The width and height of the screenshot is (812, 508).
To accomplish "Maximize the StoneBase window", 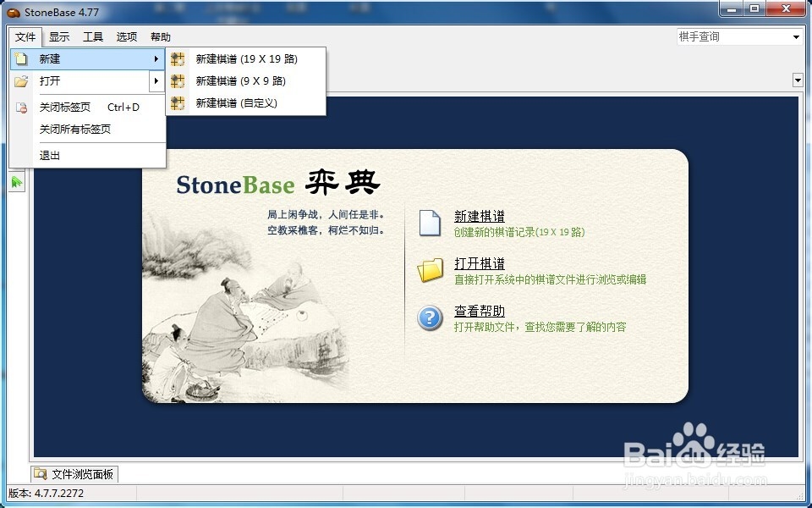I will pyautogui.click(x=754, y=8).
